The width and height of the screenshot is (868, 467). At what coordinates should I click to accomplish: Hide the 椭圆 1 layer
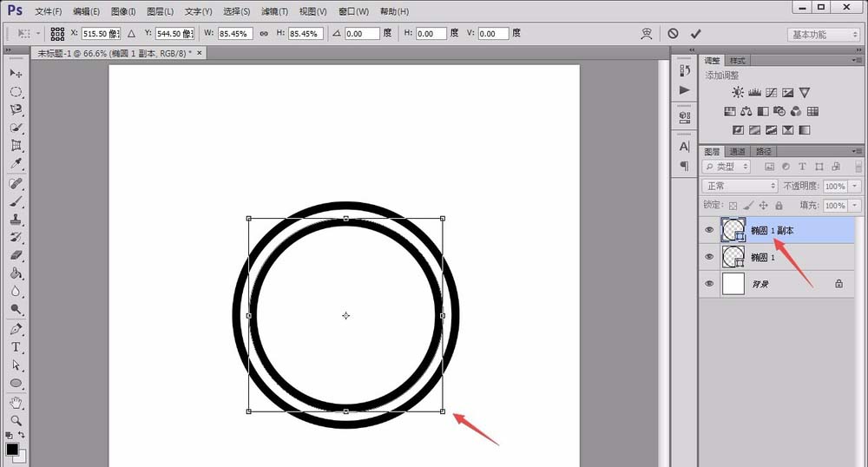[709, 257]
